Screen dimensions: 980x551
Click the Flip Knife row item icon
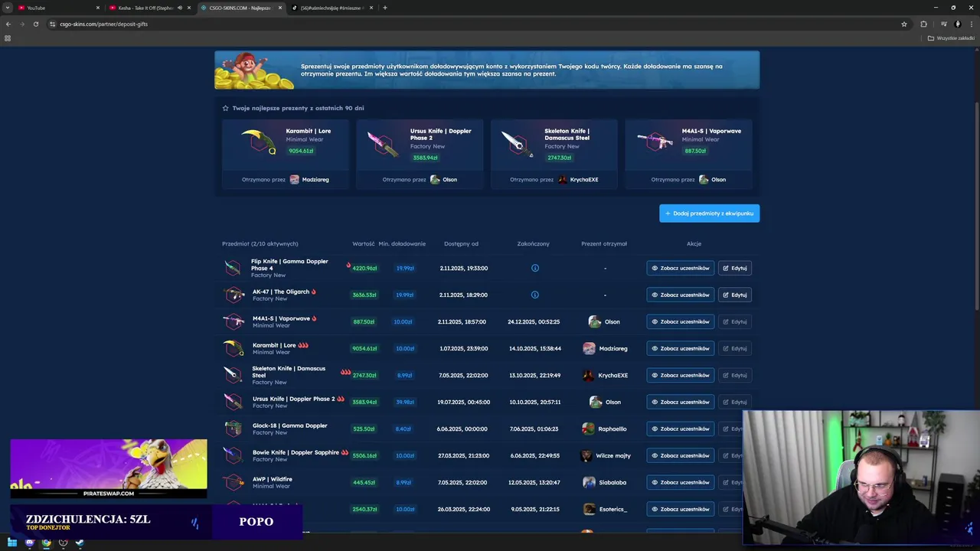[233, 268]
